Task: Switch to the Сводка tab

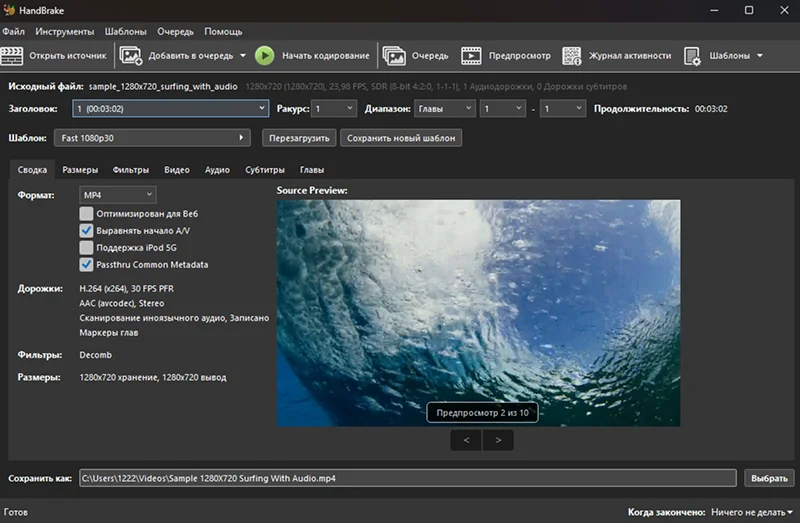Action: point(32,170)
